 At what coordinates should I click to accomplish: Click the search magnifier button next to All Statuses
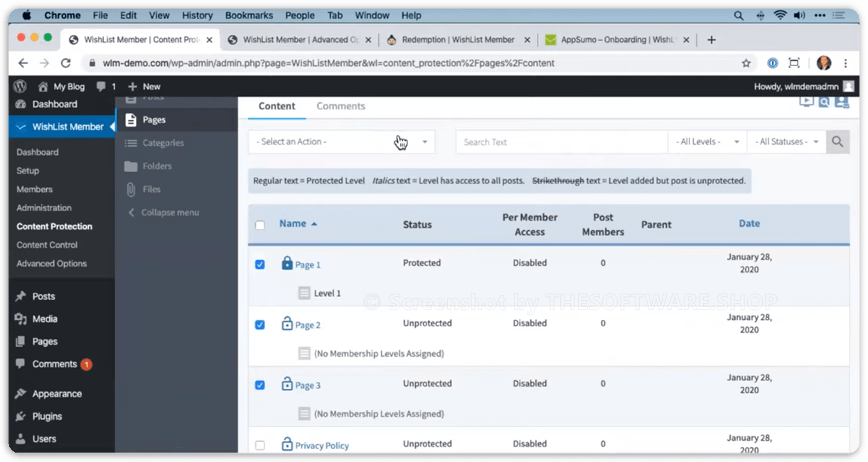tap(837, 142)
